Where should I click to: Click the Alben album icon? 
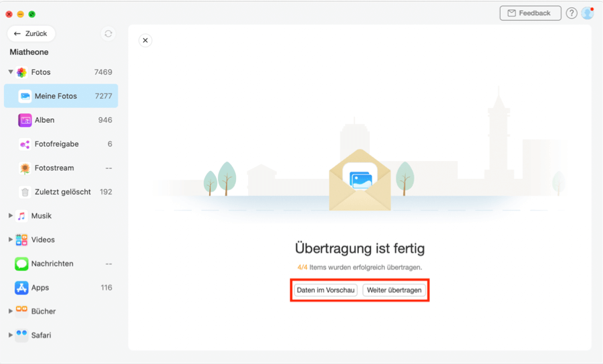pos(25,120)
